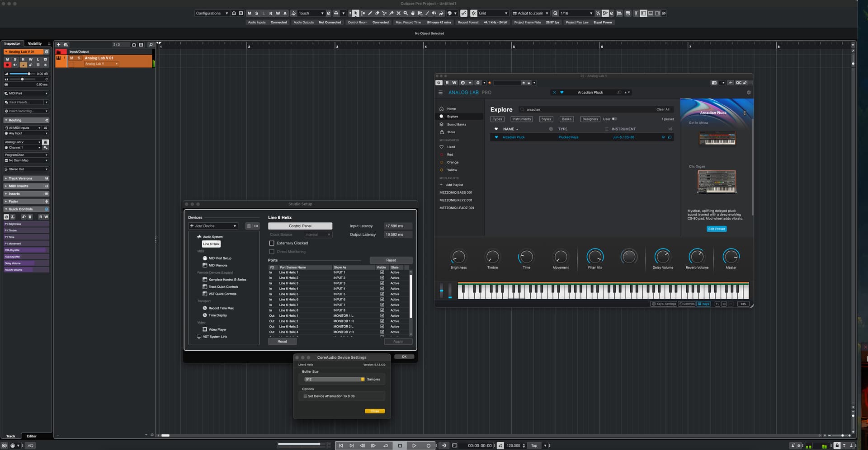Click the Record button in the transport bar
Image resolution: width=868 pixels, height=450 pixels.
point(428,445)
